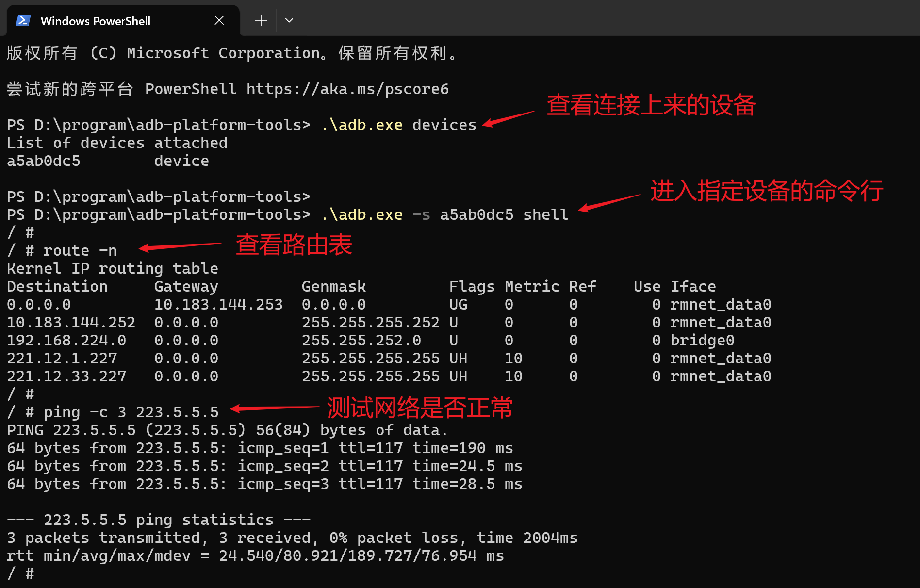Click device serial a5ab0dc5 in device list
920x588 pixels.
coord(44,161)
